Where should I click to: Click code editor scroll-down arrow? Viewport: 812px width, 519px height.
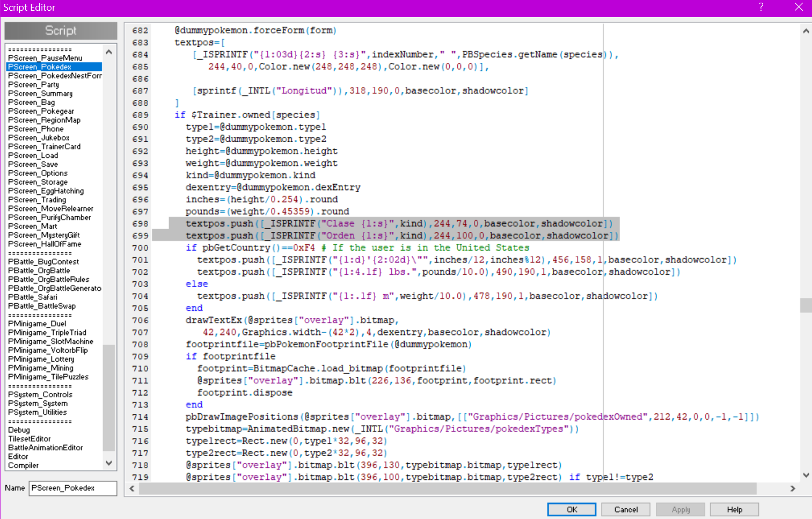[806, 475]
